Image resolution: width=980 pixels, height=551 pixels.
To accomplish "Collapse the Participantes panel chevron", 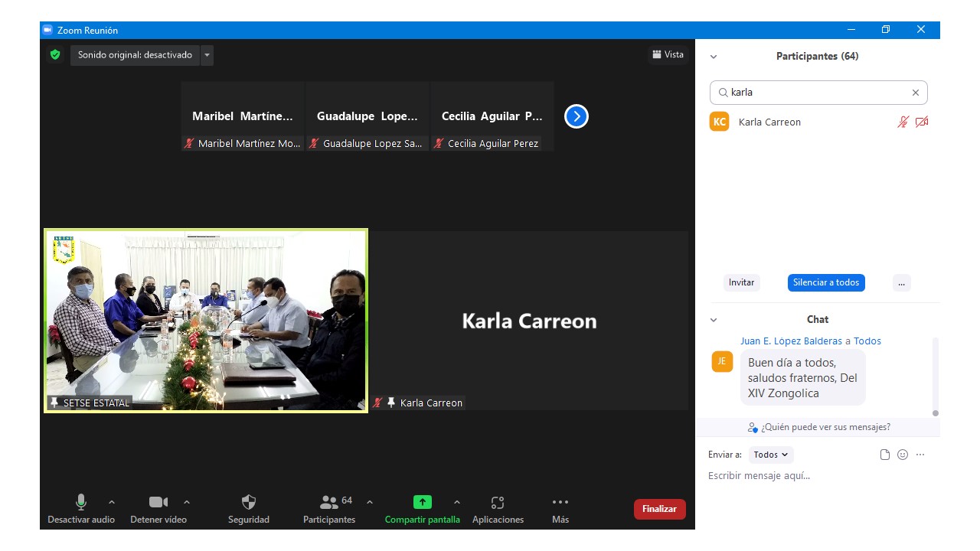I will (x=714, y=57).
